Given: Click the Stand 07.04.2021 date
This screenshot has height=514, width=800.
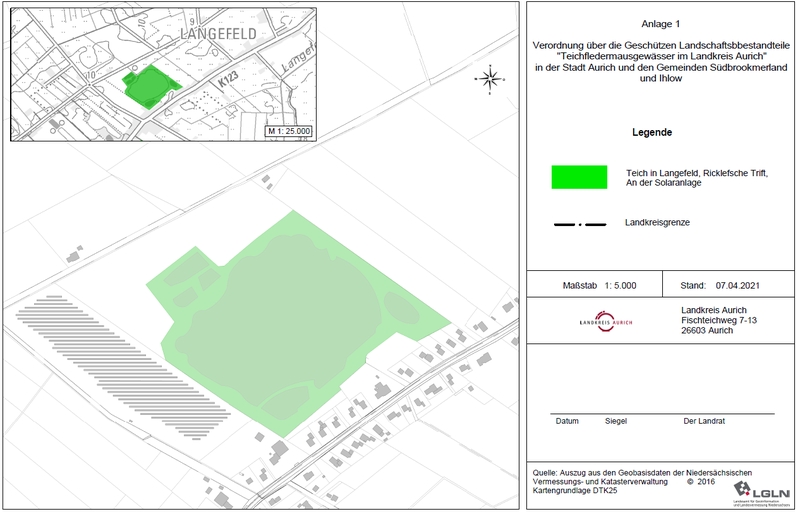Looking at the screenshot, I should pyautogui.click(x=711, y=285).
